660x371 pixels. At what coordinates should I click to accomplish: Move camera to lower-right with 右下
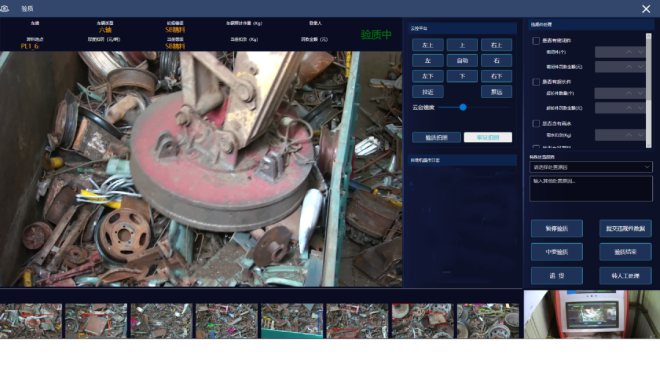(x=496, y=76)
